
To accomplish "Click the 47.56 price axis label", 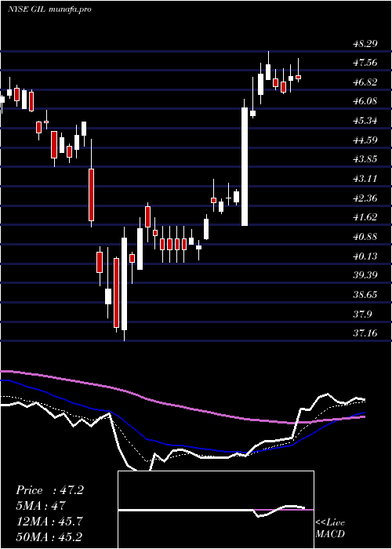I will pyautogui.click(x=365, y=63).
